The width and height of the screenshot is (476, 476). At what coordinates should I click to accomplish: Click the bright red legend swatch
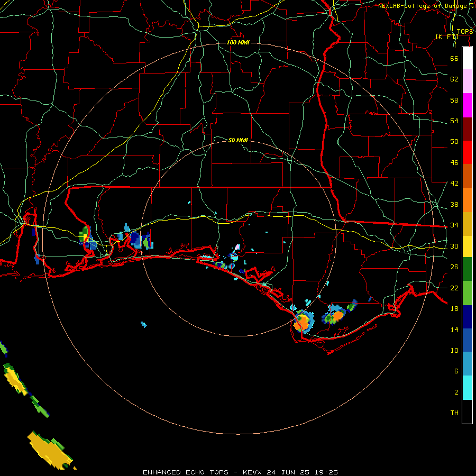pyautogui.click(x=467, y=152)
